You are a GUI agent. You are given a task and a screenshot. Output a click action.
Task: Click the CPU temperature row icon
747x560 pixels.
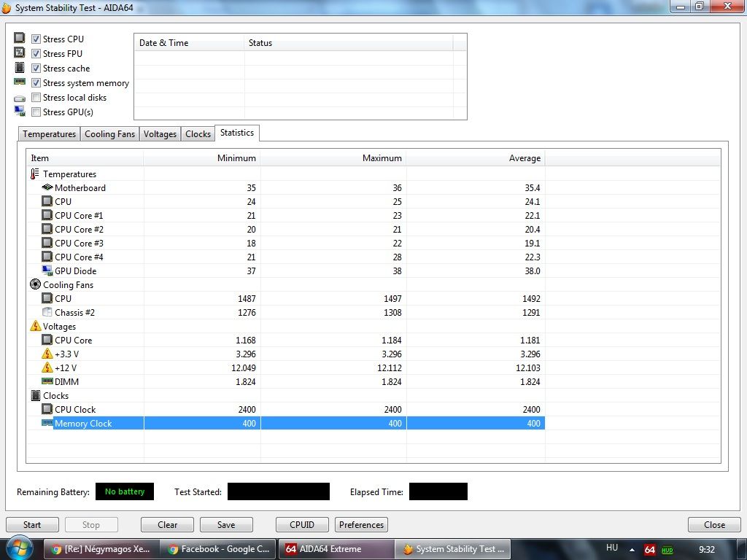[47, 201]
